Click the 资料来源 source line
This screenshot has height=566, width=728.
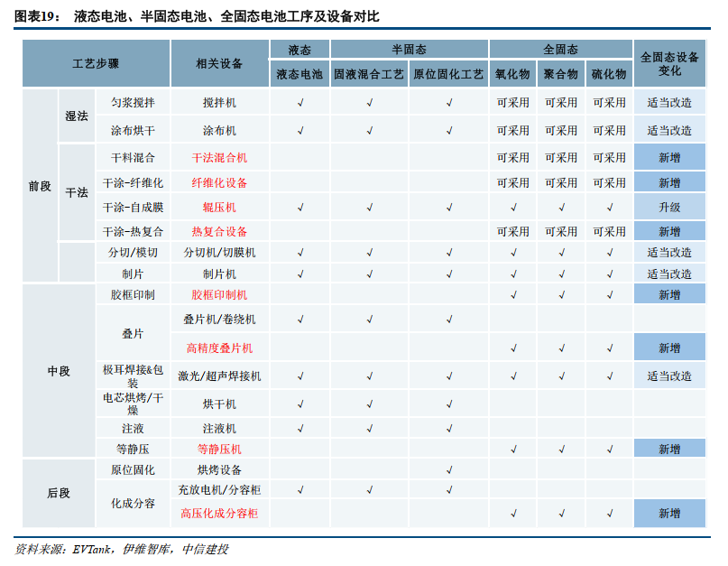pos(122,549)
